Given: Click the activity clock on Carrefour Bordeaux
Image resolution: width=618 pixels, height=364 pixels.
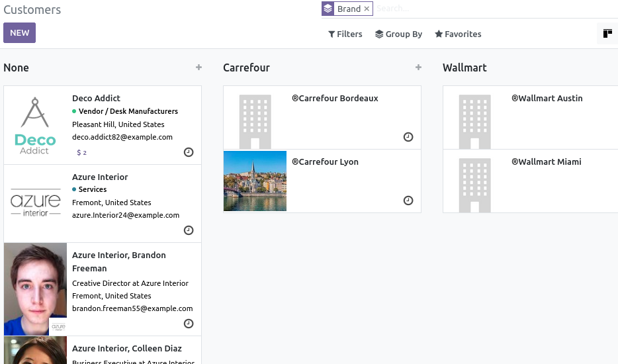Looking at the screenshot, I should click(408, 137).
